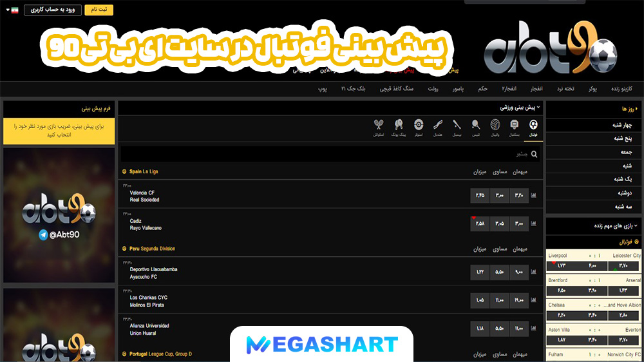Pick Valencia CF home win odds 2.45
Image resolution: width=644 pixels, height=362 pixels.
click(480, 196)
